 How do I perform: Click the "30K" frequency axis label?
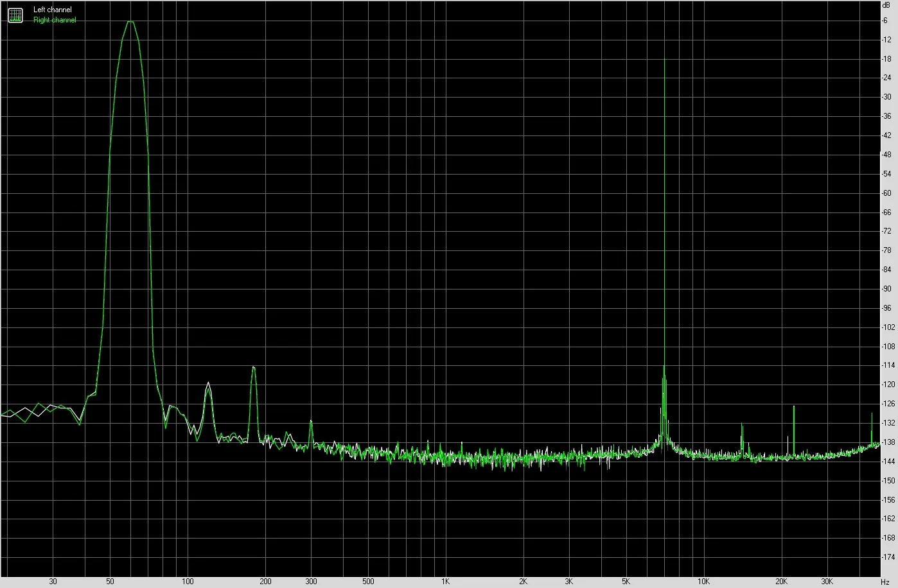pyautogui.click(x=827, y=582)
